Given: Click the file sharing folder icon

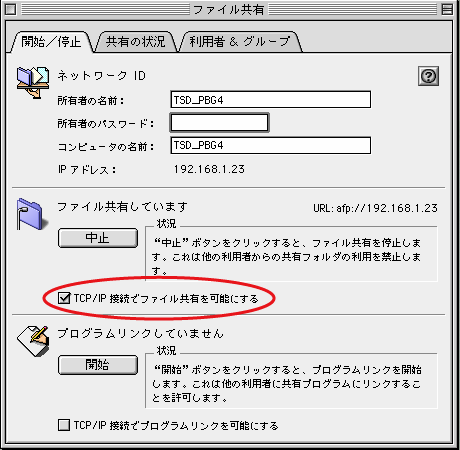Looking at the screenshot, I should coord(31,214).
